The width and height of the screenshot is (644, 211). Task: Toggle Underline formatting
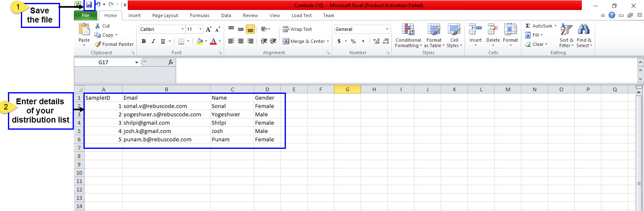pos(163,41)
